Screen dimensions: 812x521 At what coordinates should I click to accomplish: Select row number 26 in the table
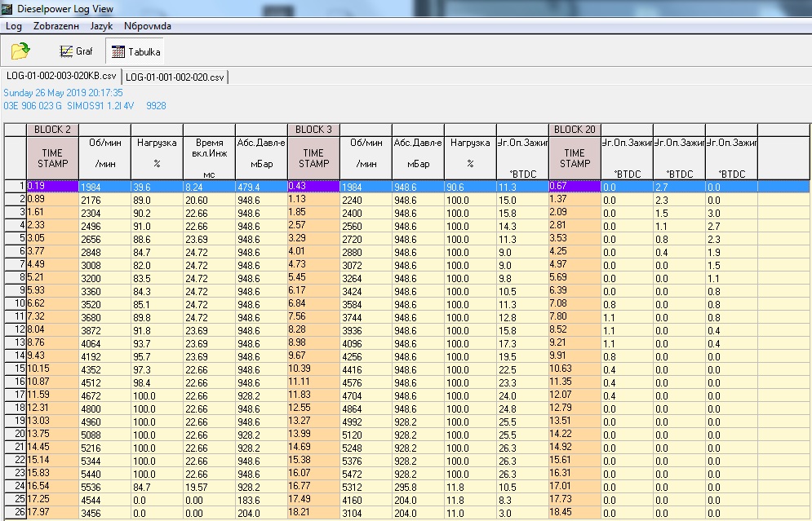pyautogui.click(x=15, y=511)
